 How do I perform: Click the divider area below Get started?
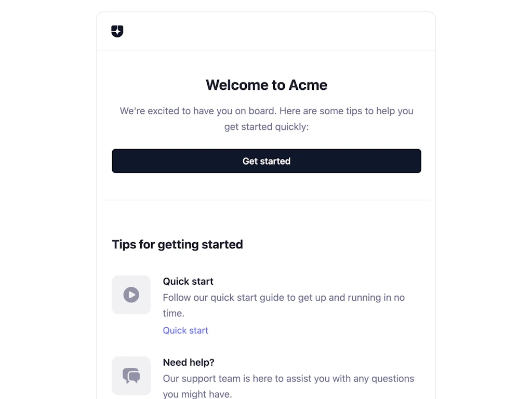click(x=266, y=200)
